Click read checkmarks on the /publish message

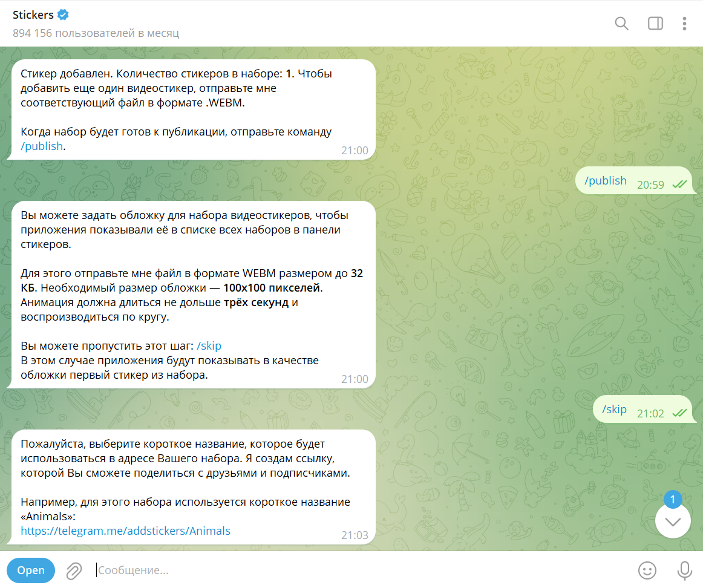(x=679, y=184)
